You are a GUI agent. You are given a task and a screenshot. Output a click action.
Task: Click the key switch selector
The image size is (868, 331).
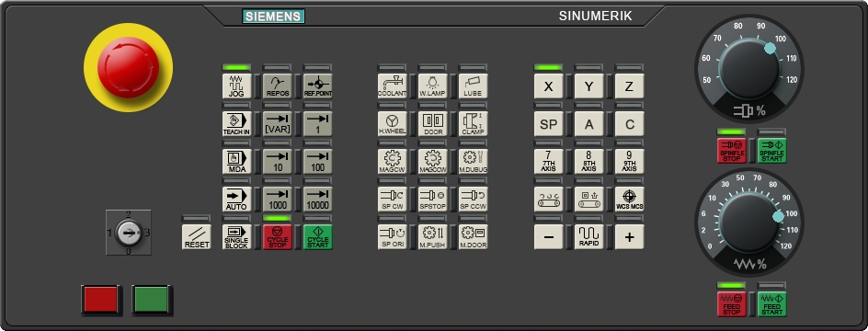coord(129,233)
